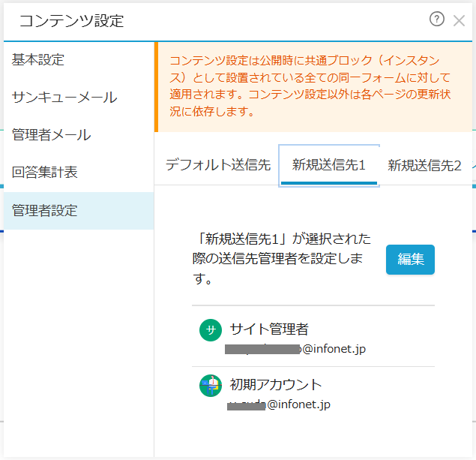Viewport: 476px width, 460px height.
Task: Click the 初期アカウント name label
Action: (x=276, y=385)
